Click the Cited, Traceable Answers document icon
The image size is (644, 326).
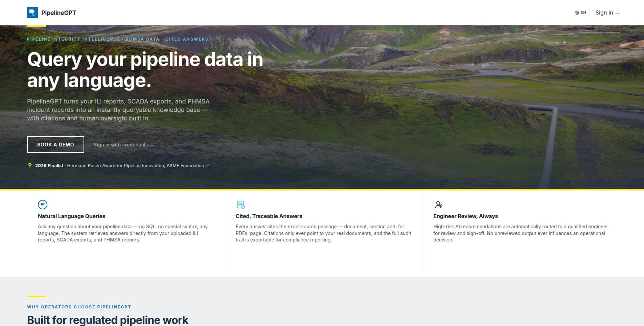point(240,205)
